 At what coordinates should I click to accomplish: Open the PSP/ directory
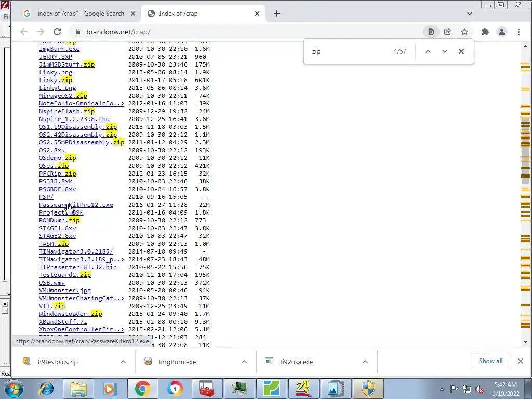[x=46, y=197]
